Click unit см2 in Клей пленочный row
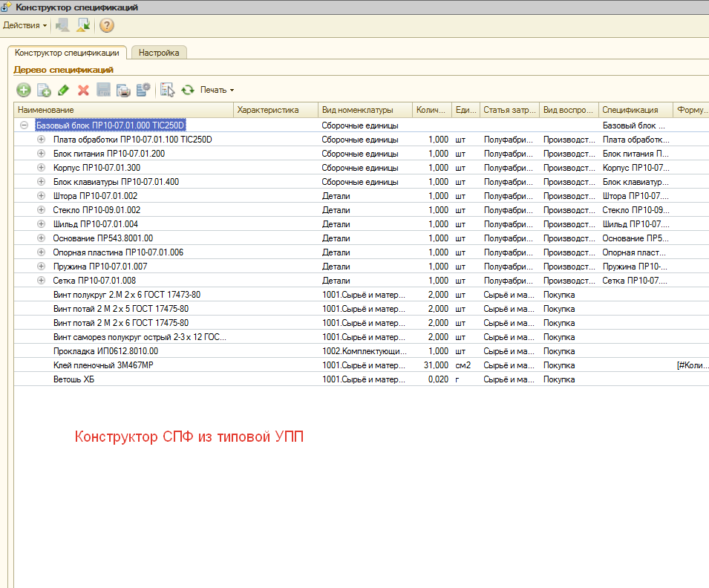Viewport: 709px width, 588px height. (463, 365)
